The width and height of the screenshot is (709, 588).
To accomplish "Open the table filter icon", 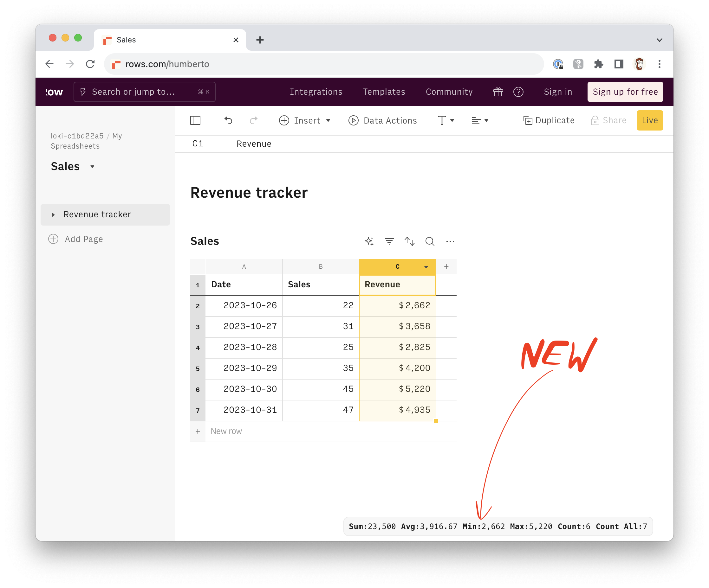I will 389,241.
